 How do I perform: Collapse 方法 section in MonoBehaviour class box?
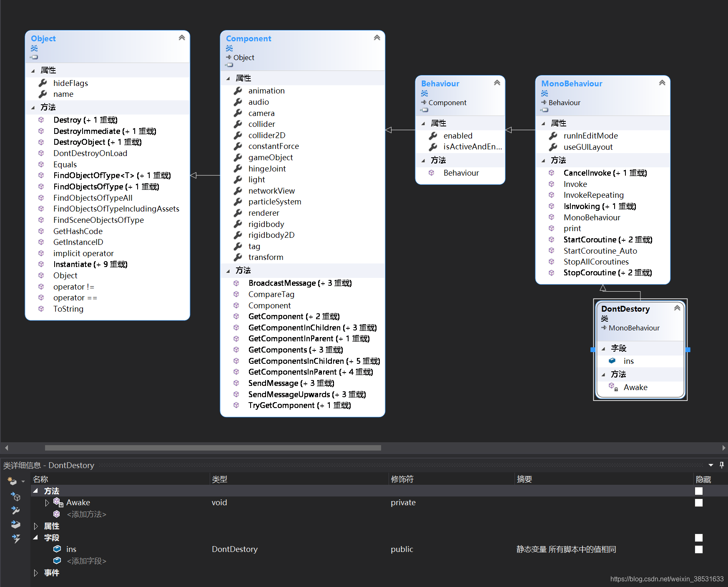[x=543, y=161]
